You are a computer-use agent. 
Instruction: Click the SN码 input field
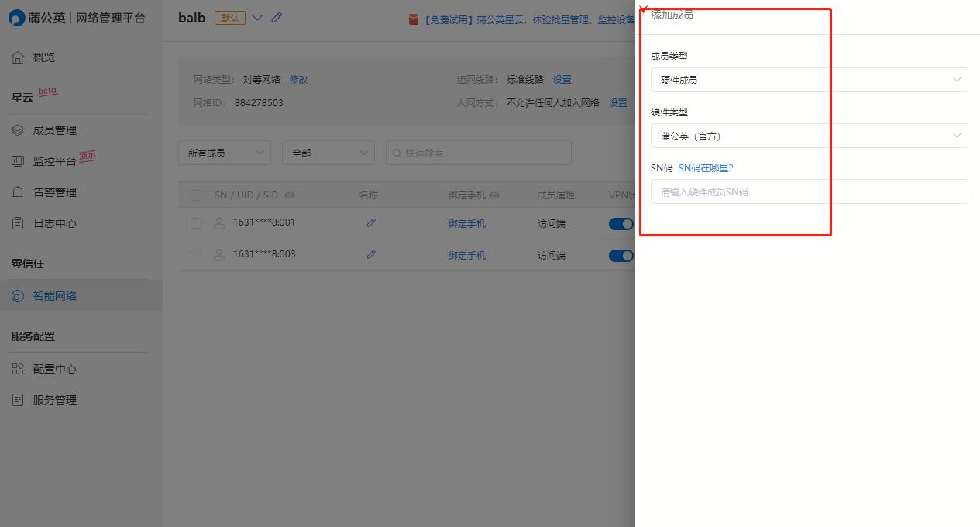click(809, 191)
